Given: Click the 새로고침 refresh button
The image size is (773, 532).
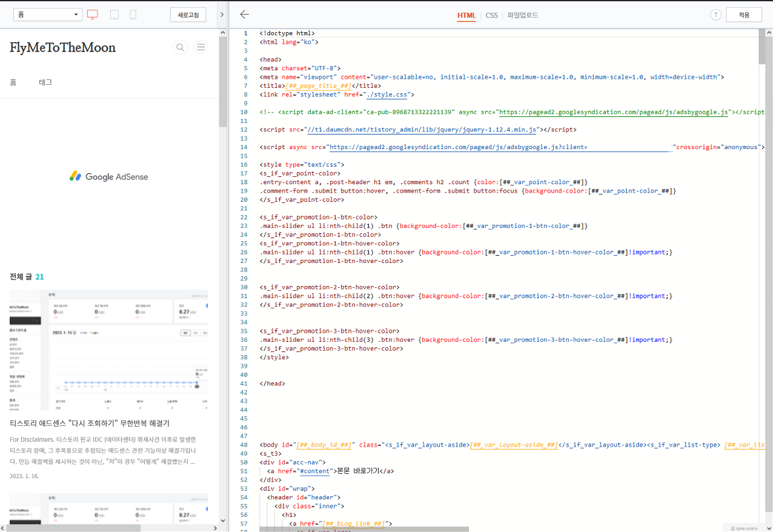Looking at the screenshot, I should point(188,15).
